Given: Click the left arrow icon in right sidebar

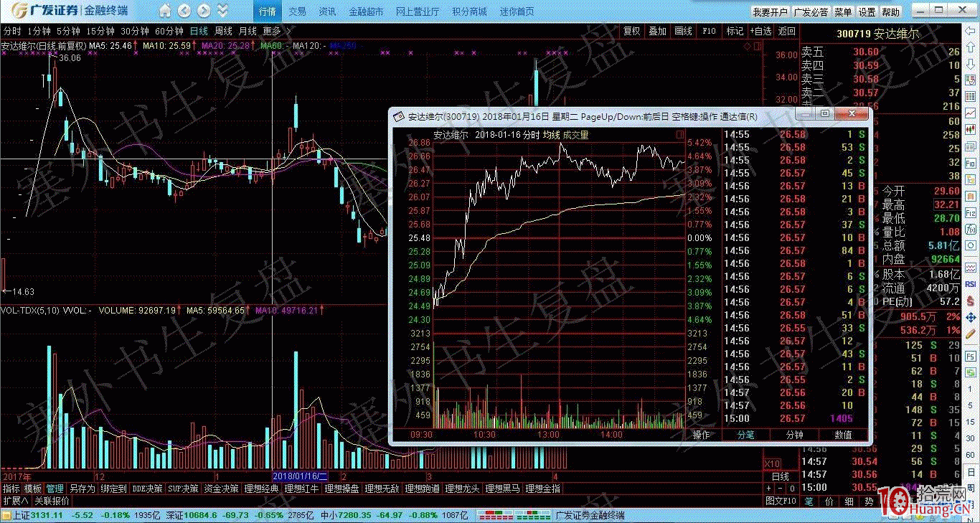Looking at the screenshot, I should pyautogui.click(x=970, y=31).
